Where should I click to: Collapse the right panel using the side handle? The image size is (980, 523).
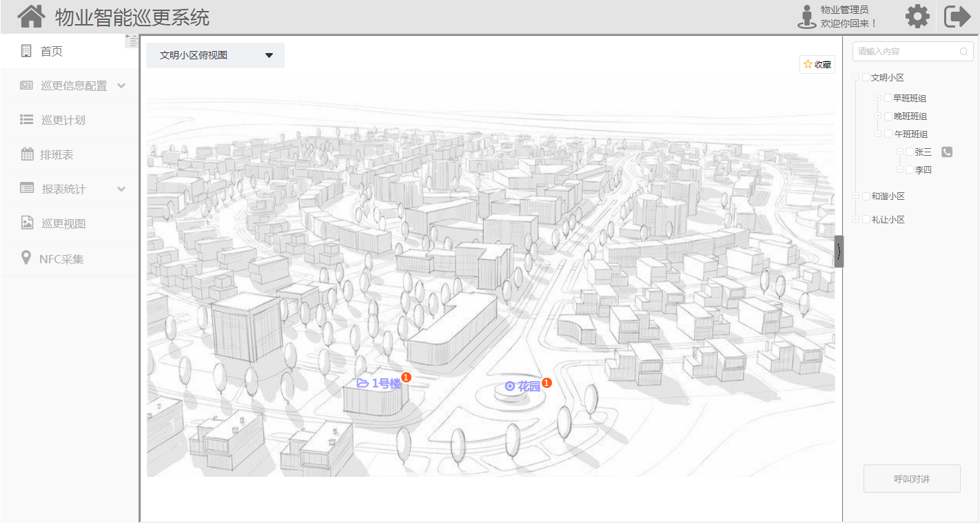pyautogui.click(x=839, y=251)
